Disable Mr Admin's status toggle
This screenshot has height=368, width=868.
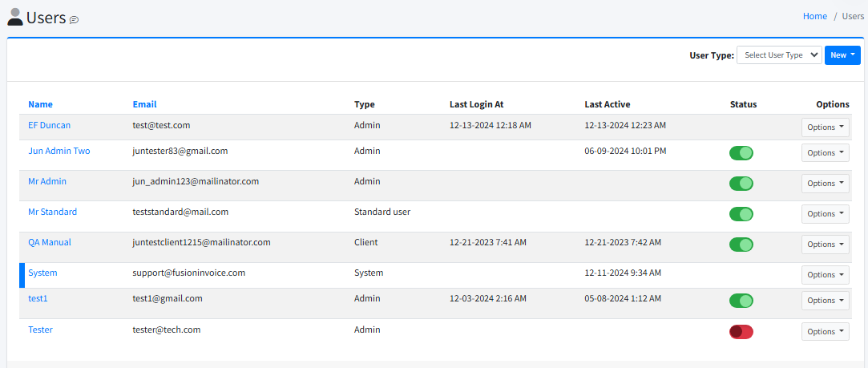tap(741, 184)
